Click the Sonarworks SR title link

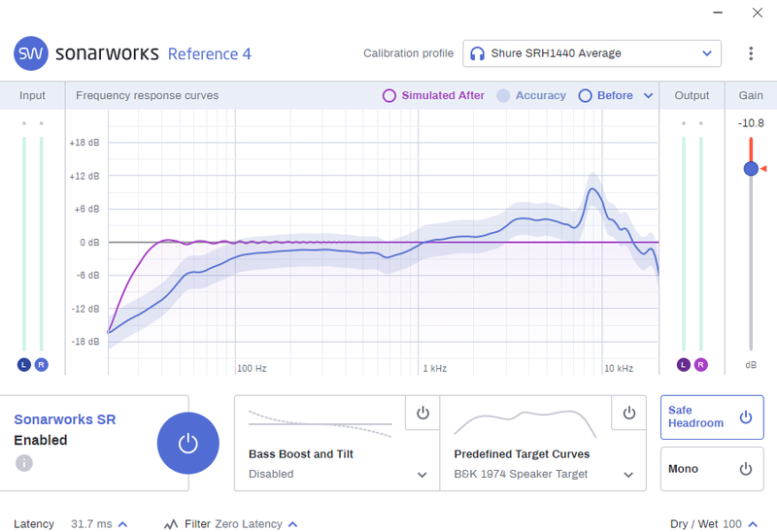pyautogui.click(x=65, y=419)
